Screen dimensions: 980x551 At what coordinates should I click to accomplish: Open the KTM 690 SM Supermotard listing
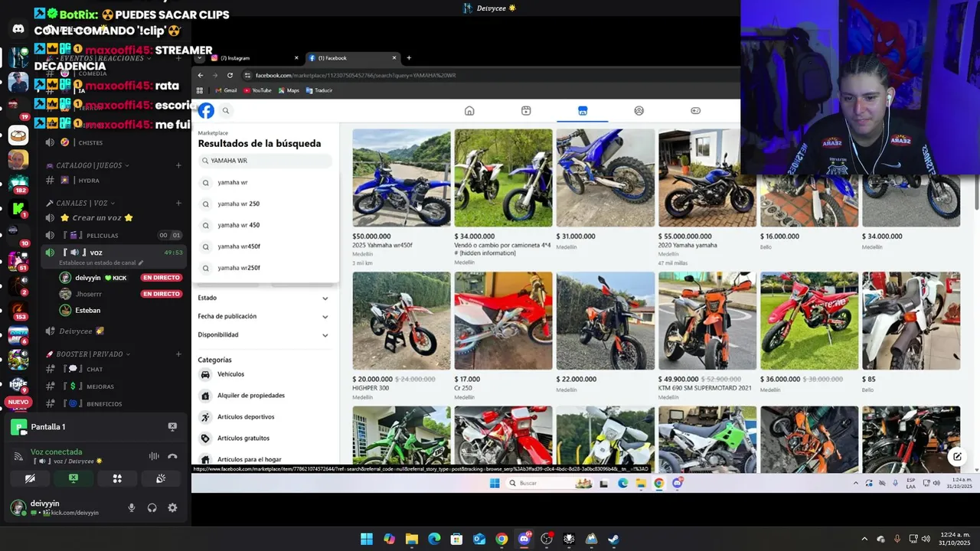[707, 321]
